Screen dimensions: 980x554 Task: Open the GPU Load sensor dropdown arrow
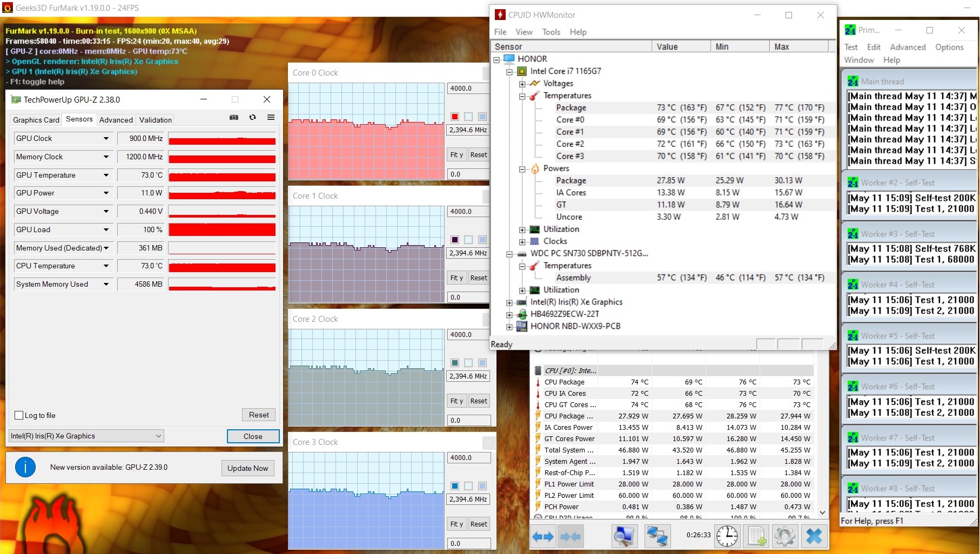[106, 229]
